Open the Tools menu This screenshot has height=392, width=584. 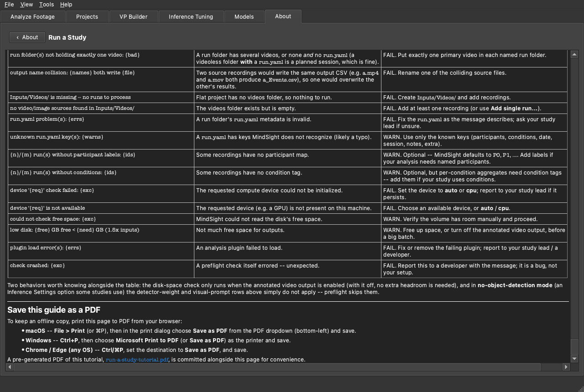pos(46,4)
